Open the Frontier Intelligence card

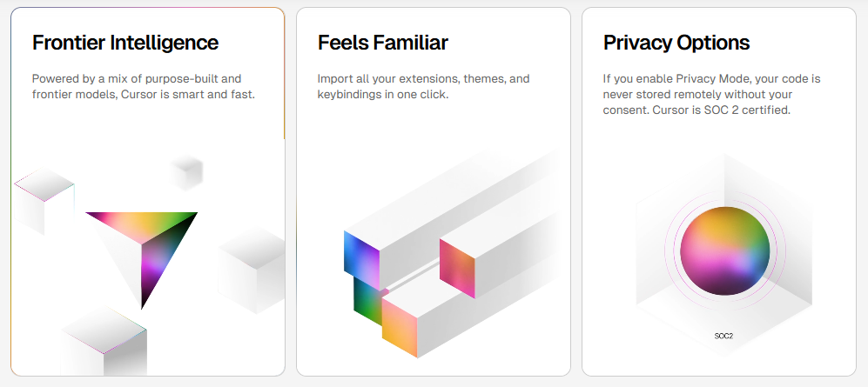point(148,191)
